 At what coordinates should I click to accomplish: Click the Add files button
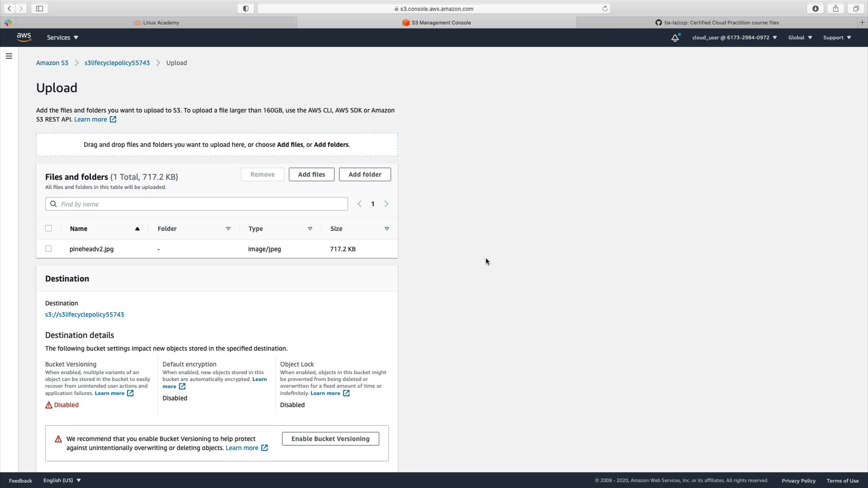point(312,175)
